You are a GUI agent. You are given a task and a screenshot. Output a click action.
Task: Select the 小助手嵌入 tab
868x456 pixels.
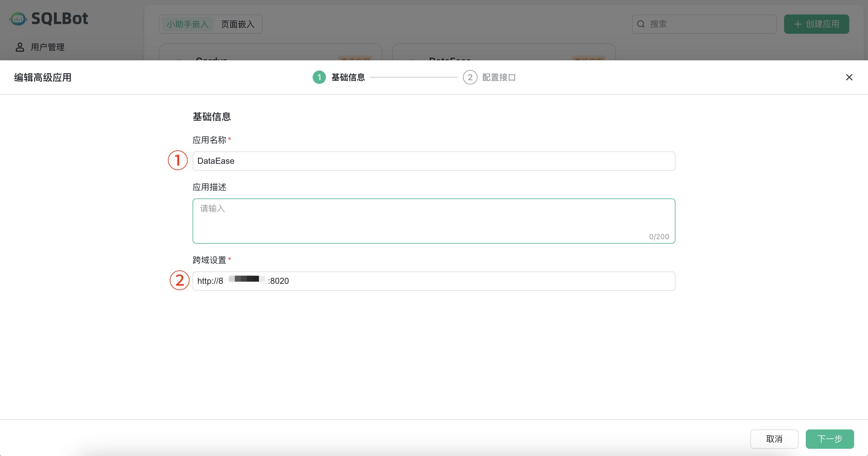tap(187, 24)
